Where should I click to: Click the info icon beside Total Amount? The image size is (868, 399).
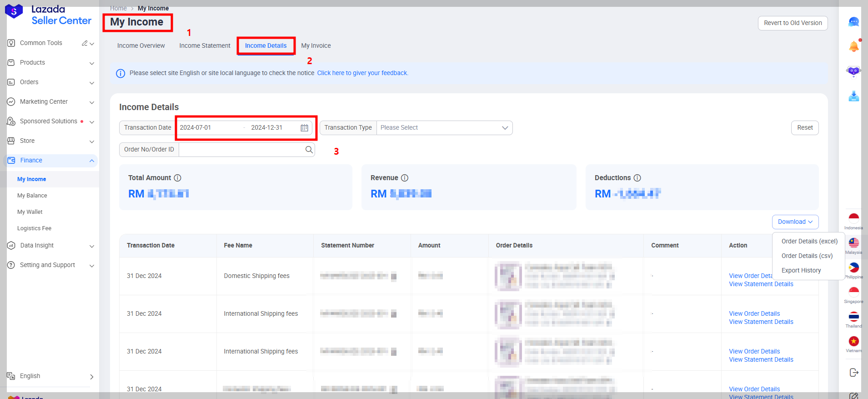pyautogui.click(x=178, y=178)
